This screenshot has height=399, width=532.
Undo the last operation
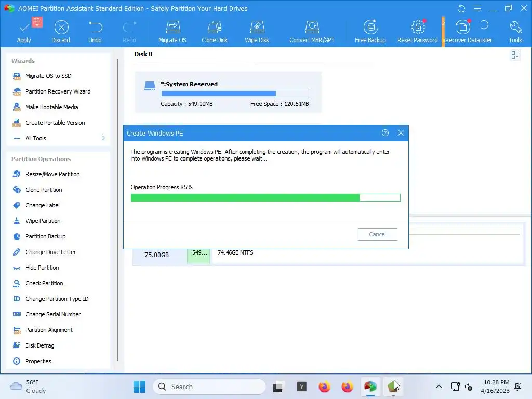[x=95, y=31]
